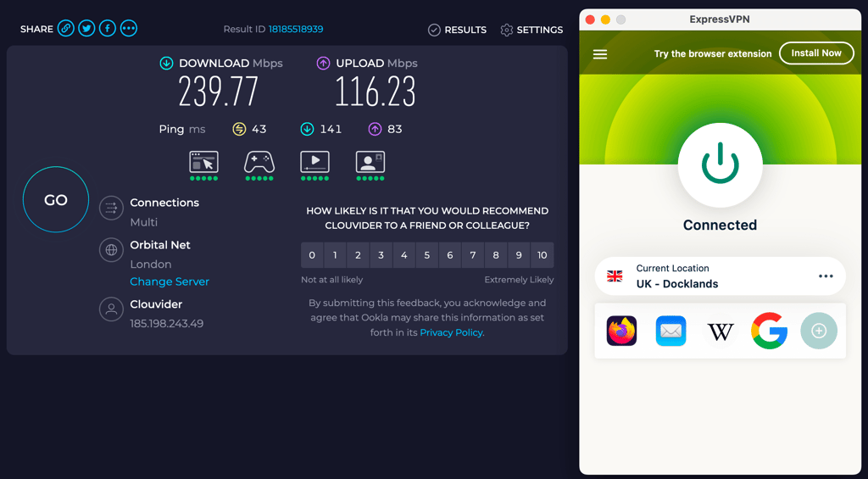Click the Orbital Net server name
Viewport: 868px width, 479px height.
(160, 245)
